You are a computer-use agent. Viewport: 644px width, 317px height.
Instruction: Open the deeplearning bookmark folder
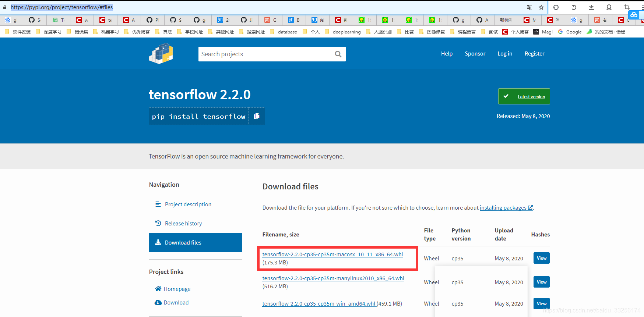pos(343,32)
